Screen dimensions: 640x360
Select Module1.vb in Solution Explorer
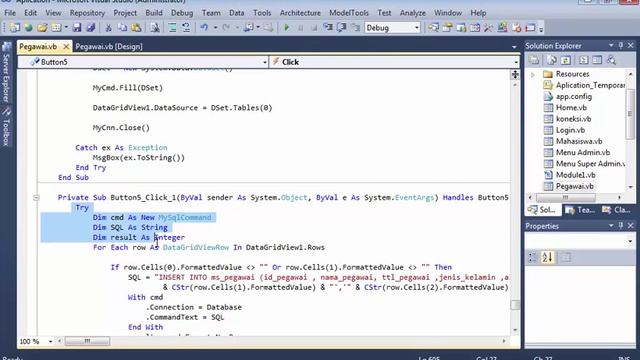coord(575,175)
